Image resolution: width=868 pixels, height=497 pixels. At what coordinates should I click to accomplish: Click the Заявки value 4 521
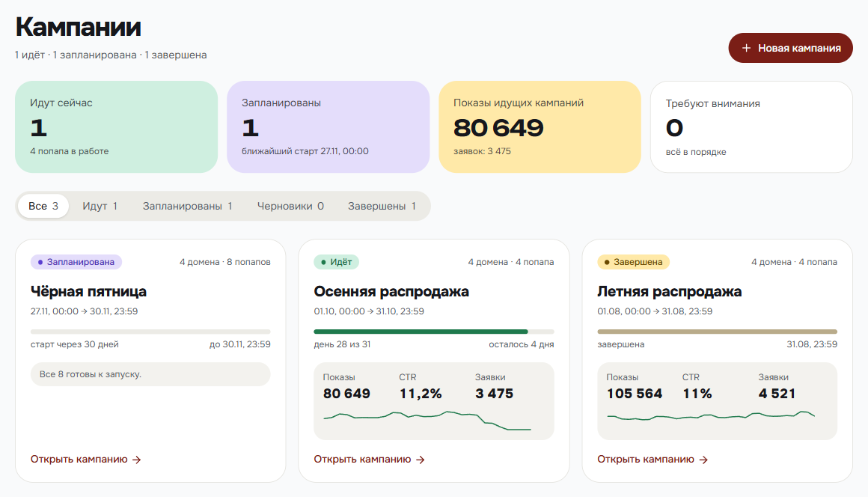pyautogui.click(x=777, y=394)
